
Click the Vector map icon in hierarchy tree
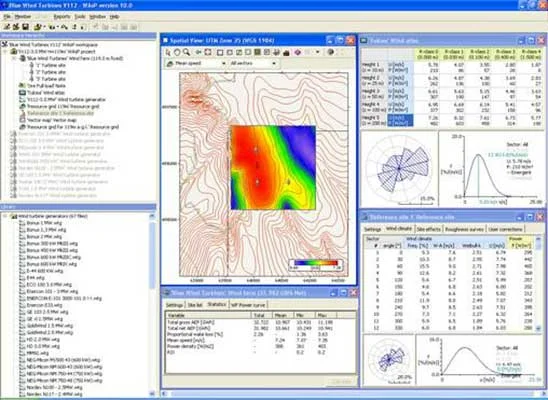[22, 120]
